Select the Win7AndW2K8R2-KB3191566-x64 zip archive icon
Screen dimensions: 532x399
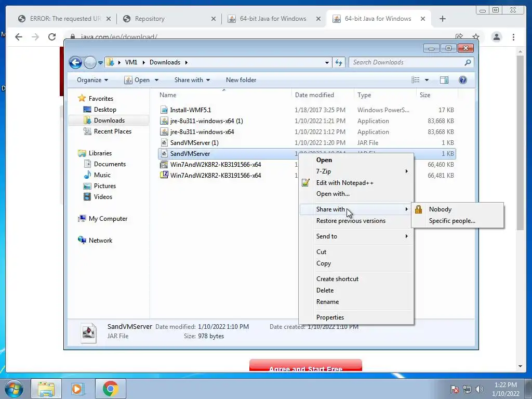tap(164, 176)
